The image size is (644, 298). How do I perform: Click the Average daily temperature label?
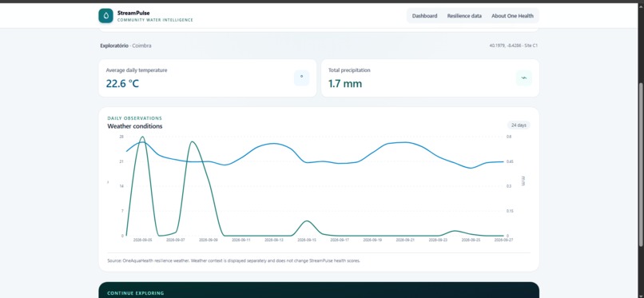point(137,70)
